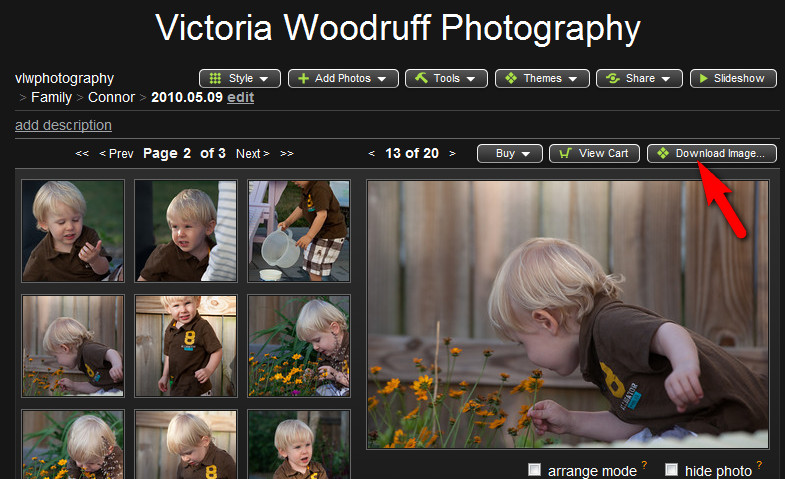Go to next page with Next >

[253, 154]
